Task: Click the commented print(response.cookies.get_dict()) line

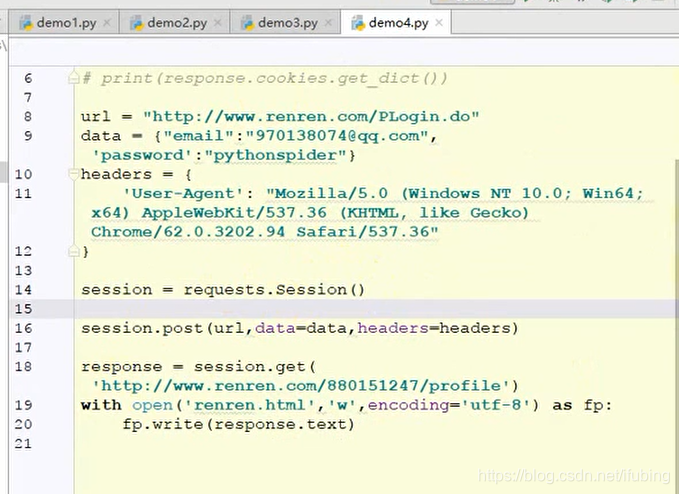Action: pos(265,78)
